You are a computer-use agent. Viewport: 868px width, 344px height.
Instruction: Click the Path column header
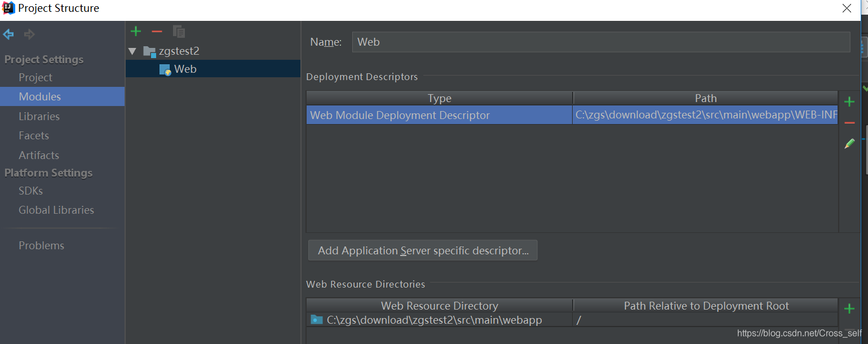[x=706, y=98]
